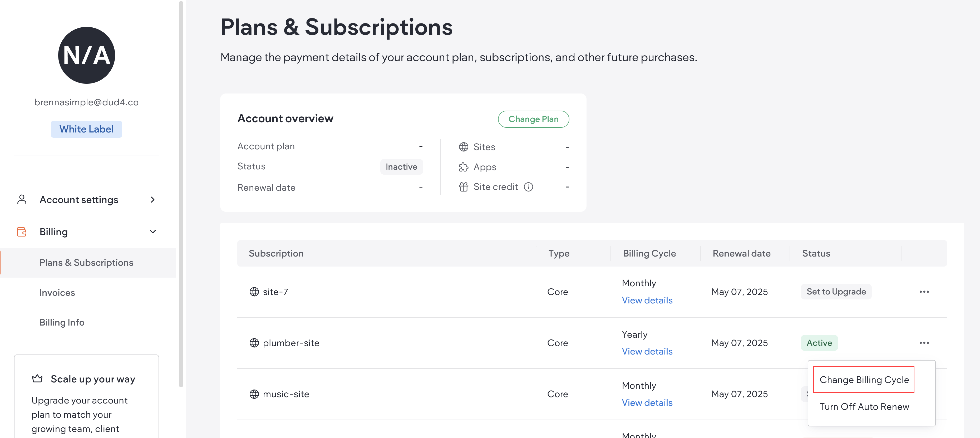
Task: Open the three-dot menu for plumber-site
Action: point(924,343)
